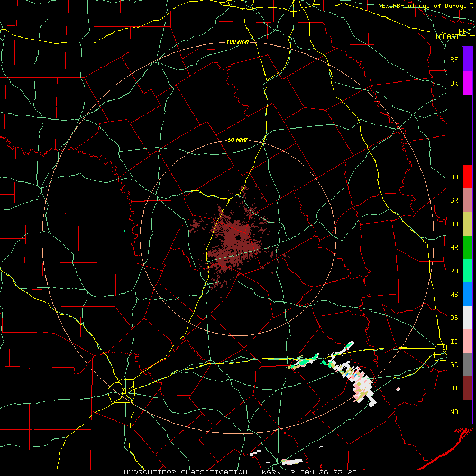Click the 'HHC' product label
The image size is (476, 476).
click(x=464, y=32)
